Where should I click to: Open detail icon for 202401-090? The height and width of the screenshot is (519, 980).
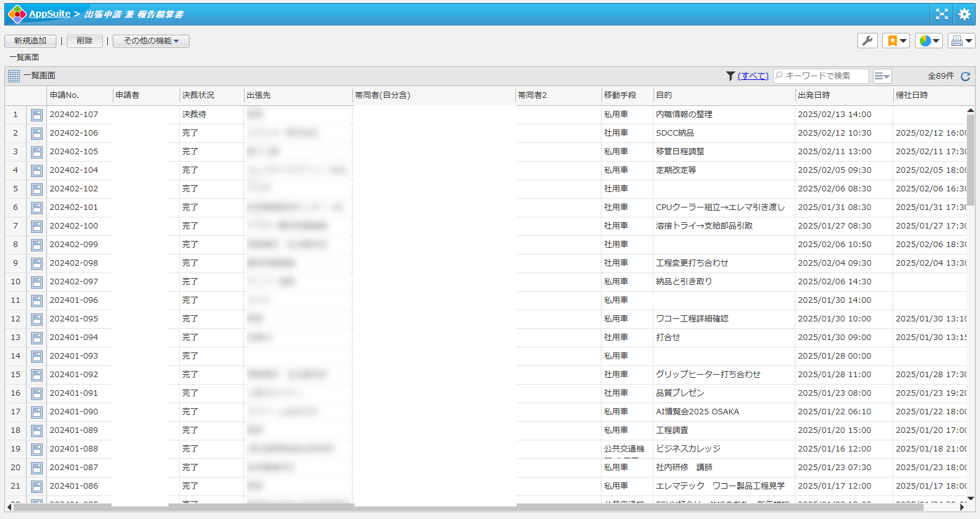click(37, 412)
